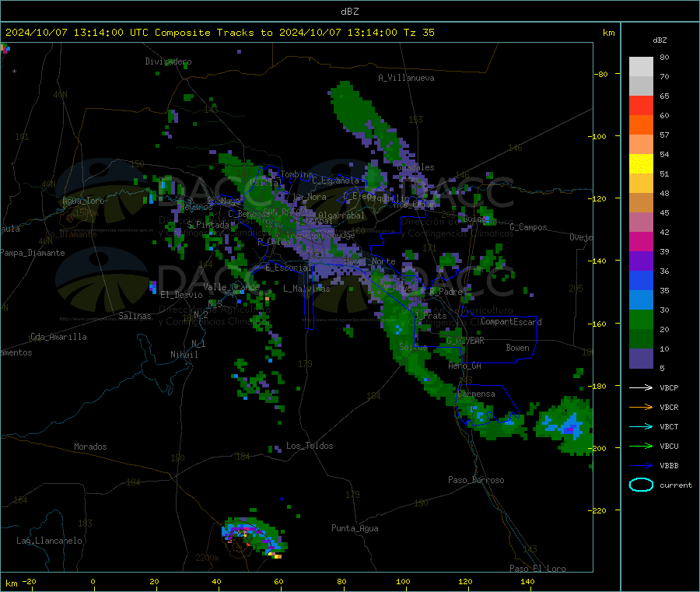
Task: Select the magenta 42 dBZ color swatch
Action: (x=641, y=241)
